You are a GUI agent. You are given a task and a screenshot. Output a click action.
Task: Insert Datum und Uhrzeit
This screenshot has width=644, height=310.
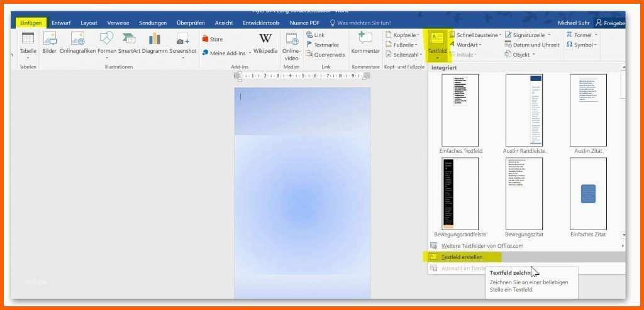pyautogui.click(x=532, y=45)
